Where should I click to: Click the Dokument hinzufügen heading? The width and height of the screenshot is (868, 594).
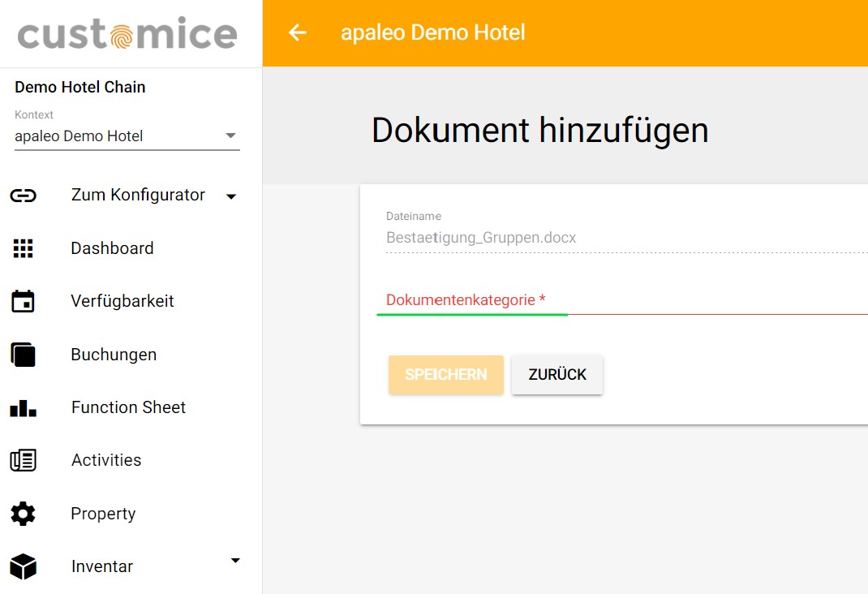(x=539, y=131)
